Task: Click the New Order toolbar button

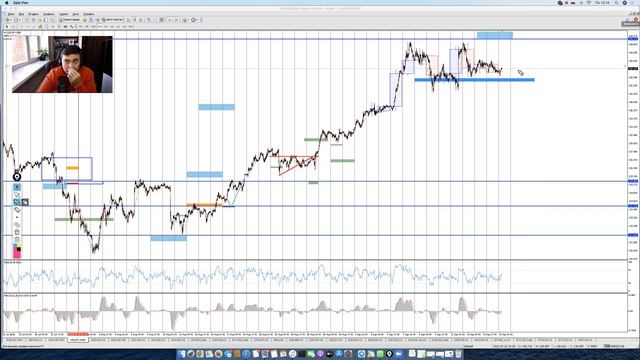Action: (70, 20)
